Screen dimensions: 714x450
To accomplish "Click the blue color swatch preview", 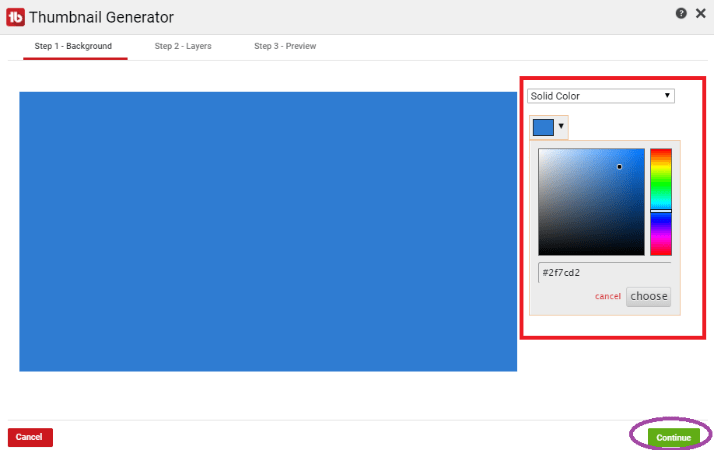I will [x=543, y=127].
